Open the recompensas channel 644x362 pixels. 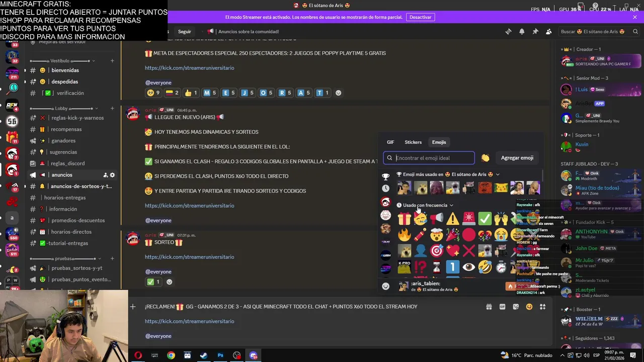point(72,129)
